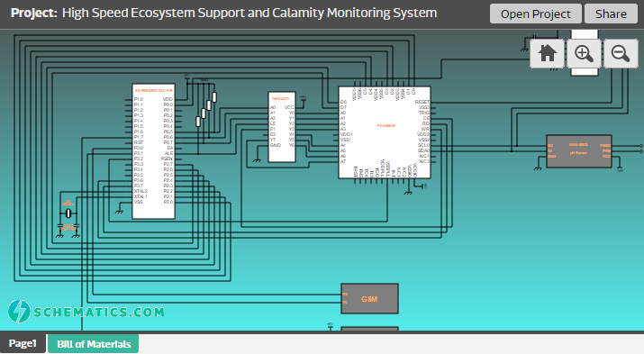Click the Open Project button

(535, 14)
